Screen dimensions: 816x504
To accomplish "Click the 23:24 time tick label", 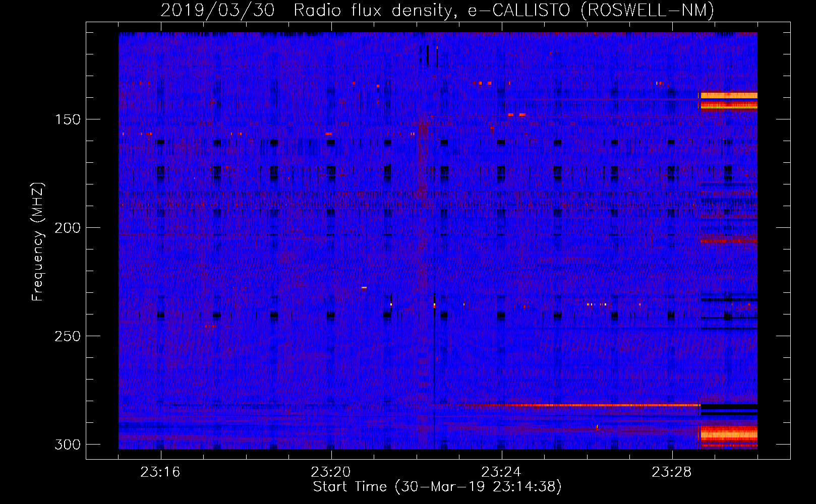I will point(501,472).
